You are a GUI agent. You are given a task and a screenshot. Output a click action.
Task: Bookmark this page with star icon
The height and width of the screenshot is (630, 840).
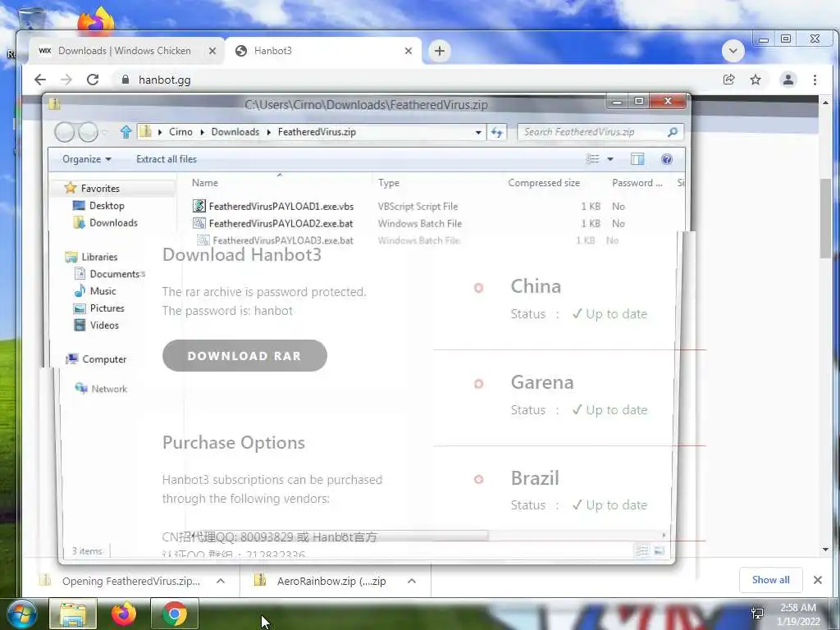(x=756, y=80)
